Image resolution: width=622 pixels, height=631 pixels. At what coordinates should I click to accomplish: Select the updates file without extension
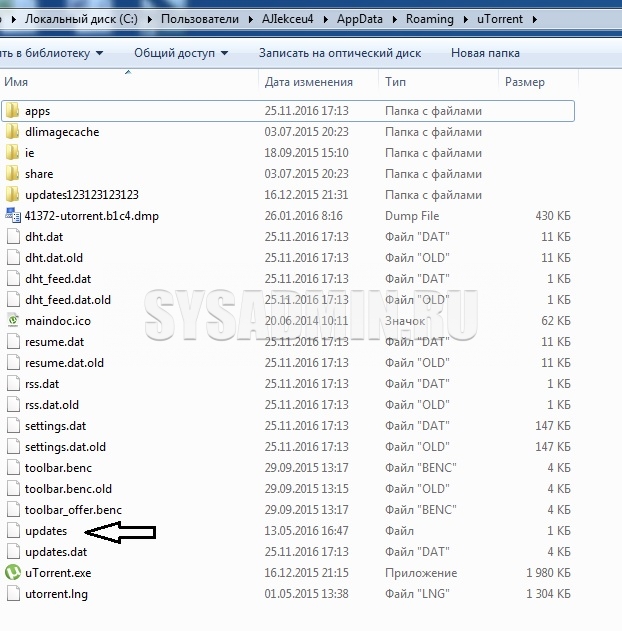click(x=46, y=531)
